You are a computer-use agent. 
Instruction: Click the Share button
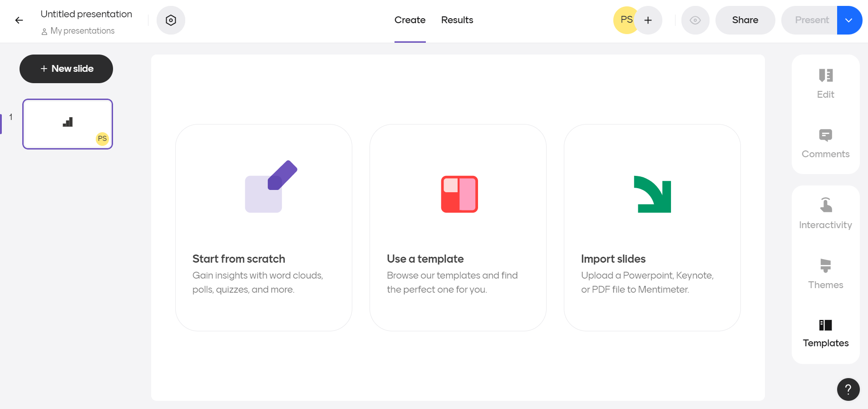pyautogui.click(x=745, y=20)
